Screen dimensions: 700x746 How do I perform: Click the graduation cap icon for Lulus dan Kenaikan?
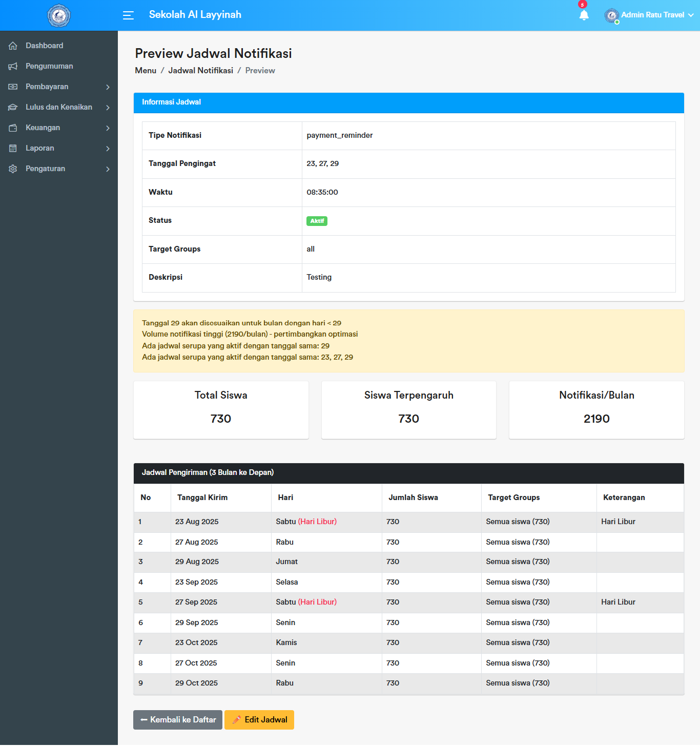(13, 107)
